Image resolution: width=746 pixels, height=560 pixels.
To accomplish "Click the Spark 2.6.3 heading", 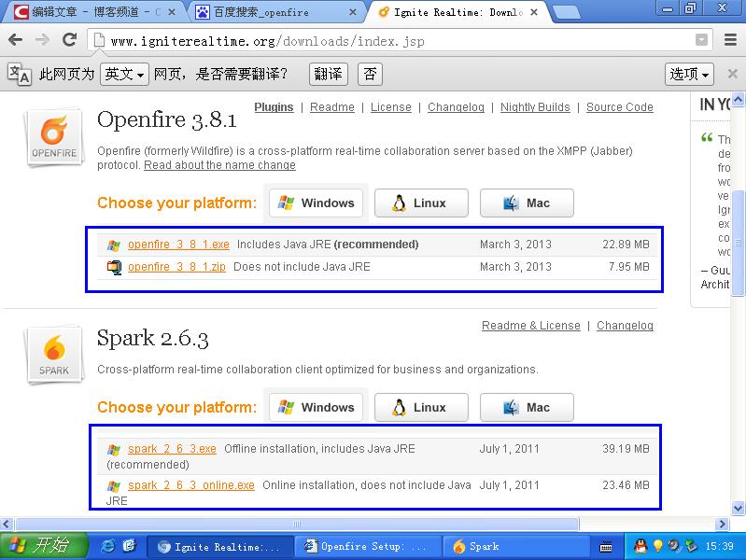I will coord(153,339).
